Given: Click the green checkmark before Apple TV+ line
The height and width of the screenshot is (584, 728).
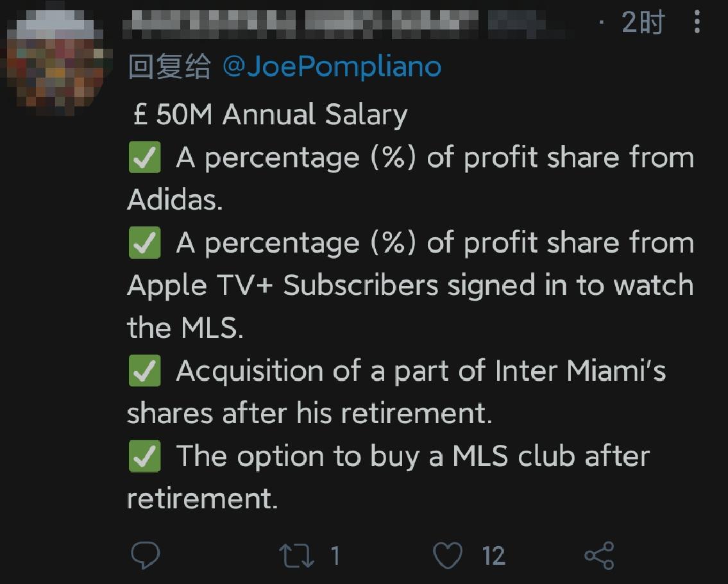Looking at the screenshot, I should (144, 244).
